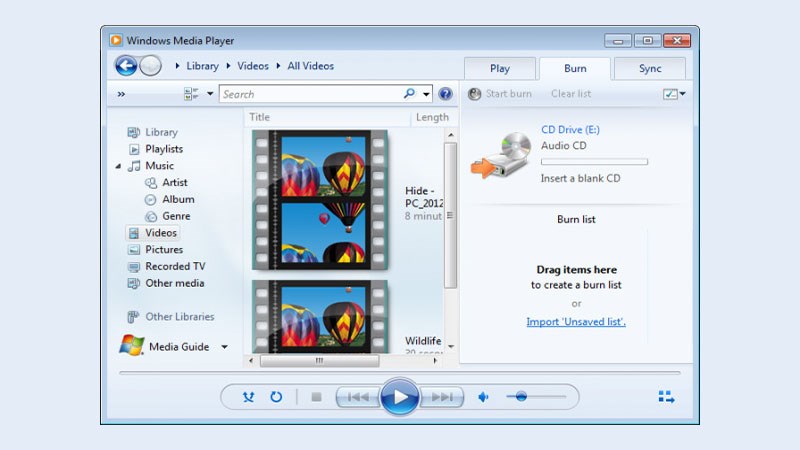Toggle shuffle mode

248,397
